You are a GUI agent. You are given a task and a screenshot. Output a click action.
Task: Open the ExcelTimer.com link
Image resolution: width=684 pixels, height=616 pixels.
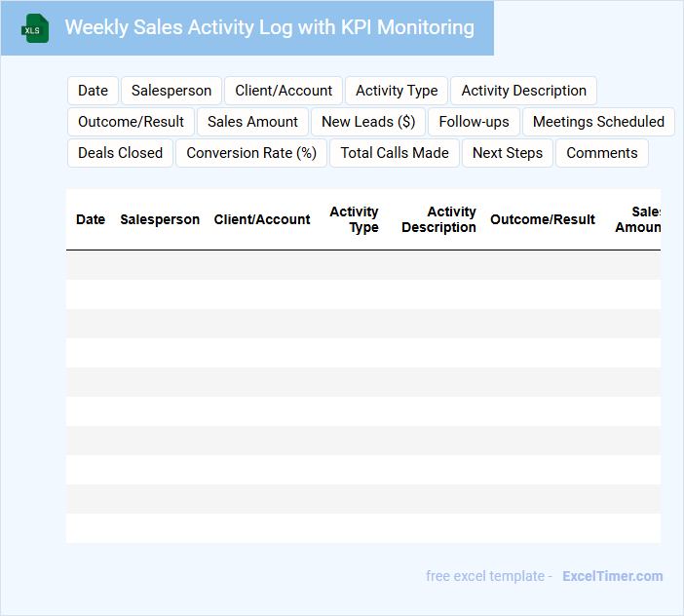coord(612,576)
